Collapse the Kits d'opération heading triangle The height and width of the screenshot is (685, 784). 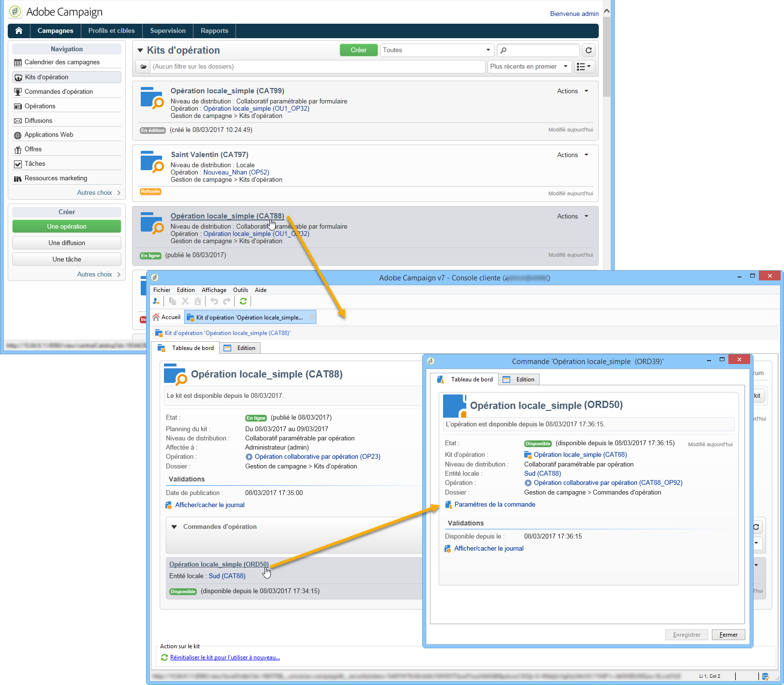coord(140,50)
